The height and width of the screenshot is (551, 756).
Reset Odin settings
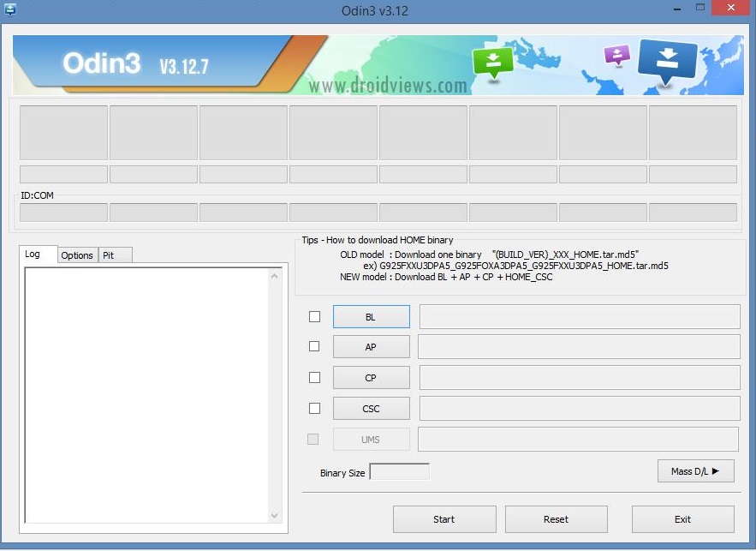[556, 519]
